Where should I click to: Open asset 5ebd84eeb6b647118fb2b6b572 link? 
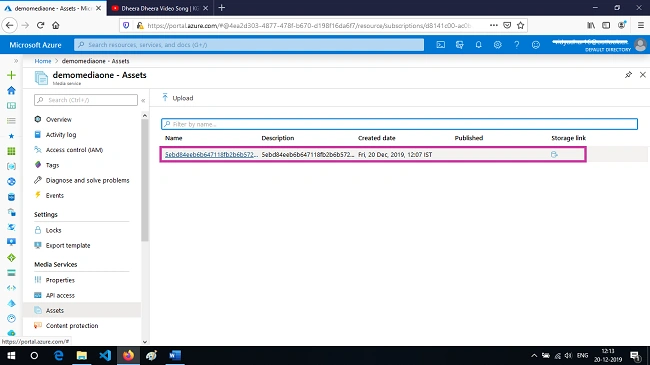click(211, 154)
